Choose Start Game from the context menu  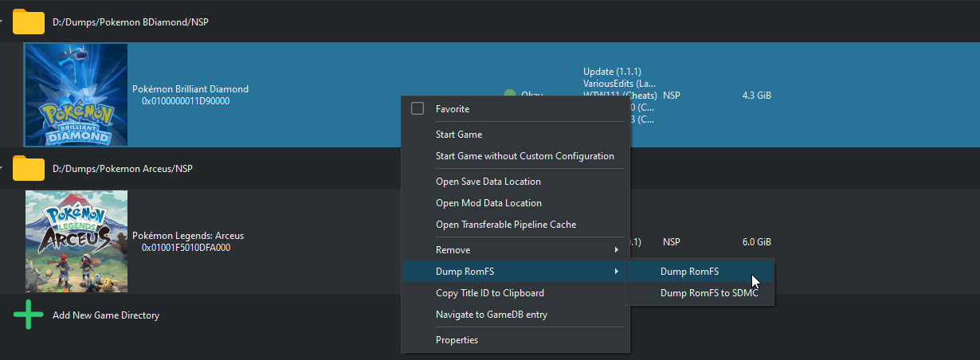tap(459, 135)
